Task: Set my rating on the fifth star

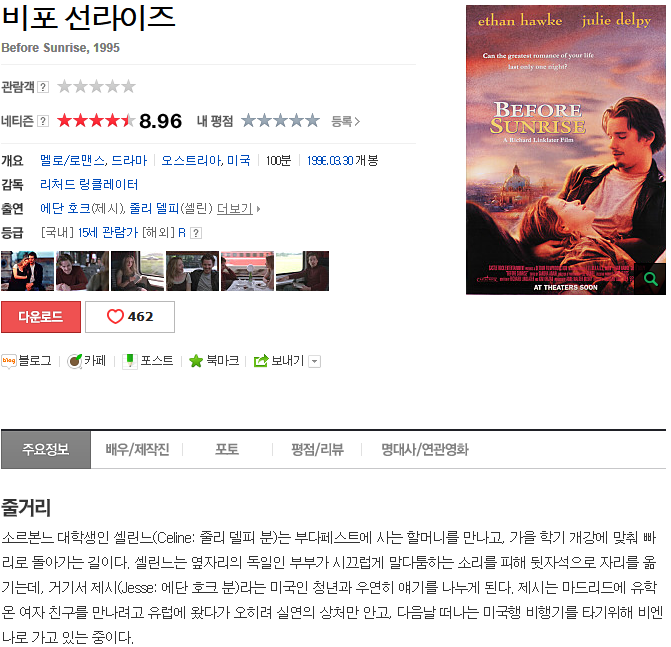Action: 312,121
